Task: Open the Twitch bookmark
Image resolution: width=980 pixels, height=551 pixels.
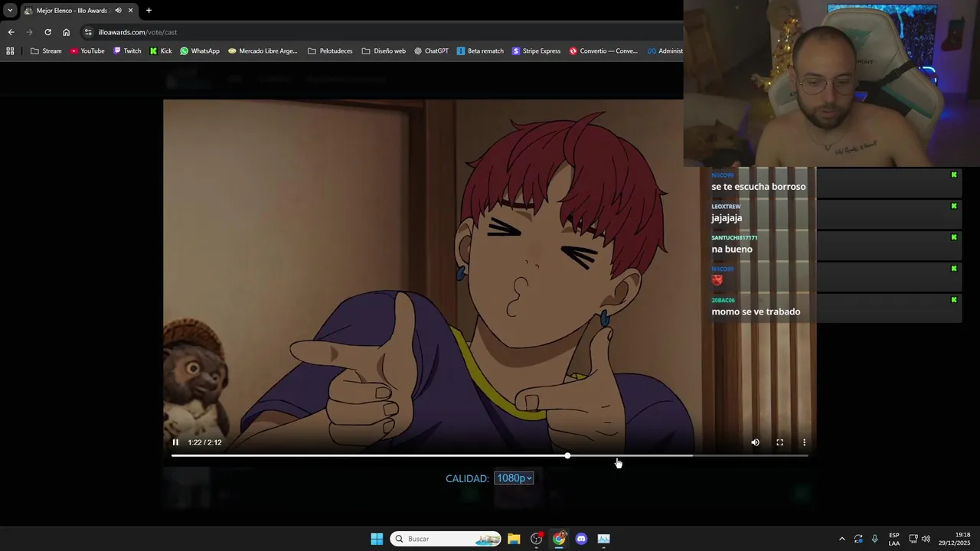Action: coord(127,51)
